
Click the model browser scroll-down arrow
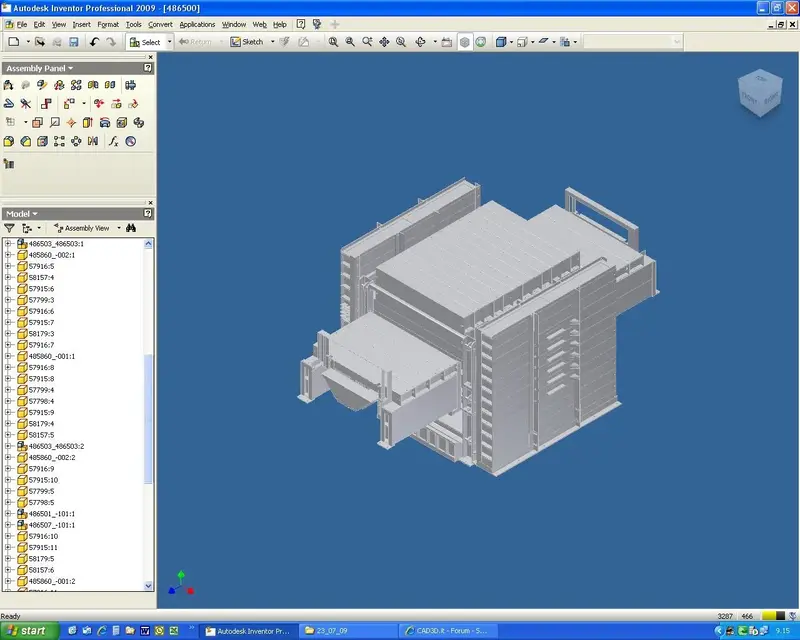(148, 586)
